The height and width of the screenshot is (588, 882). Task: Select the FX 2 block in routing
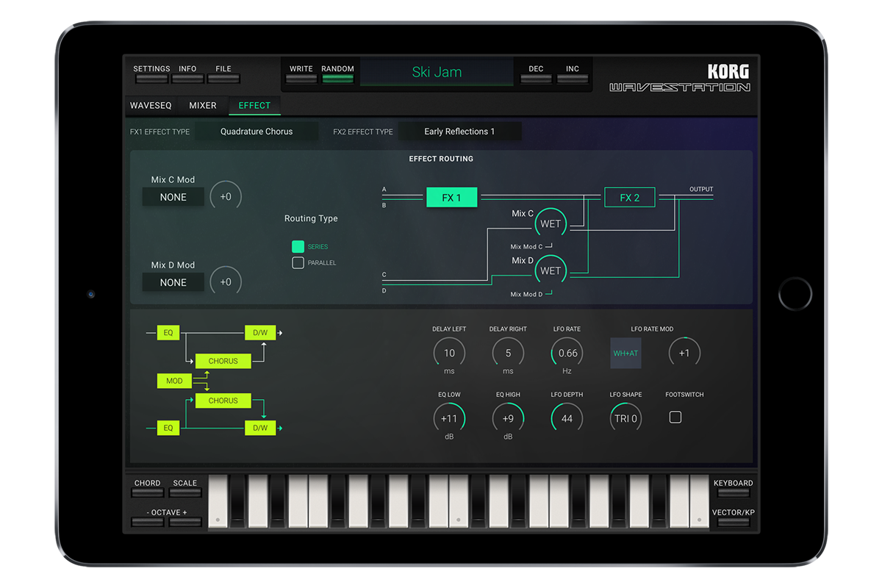point(629,198)
